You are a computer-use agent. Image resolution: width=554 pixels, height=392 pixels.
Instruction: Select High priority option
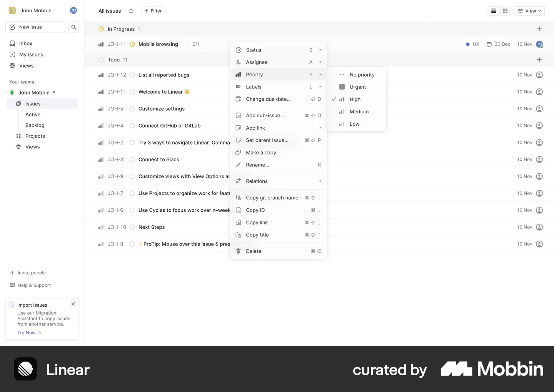click(x=357, y=99)
